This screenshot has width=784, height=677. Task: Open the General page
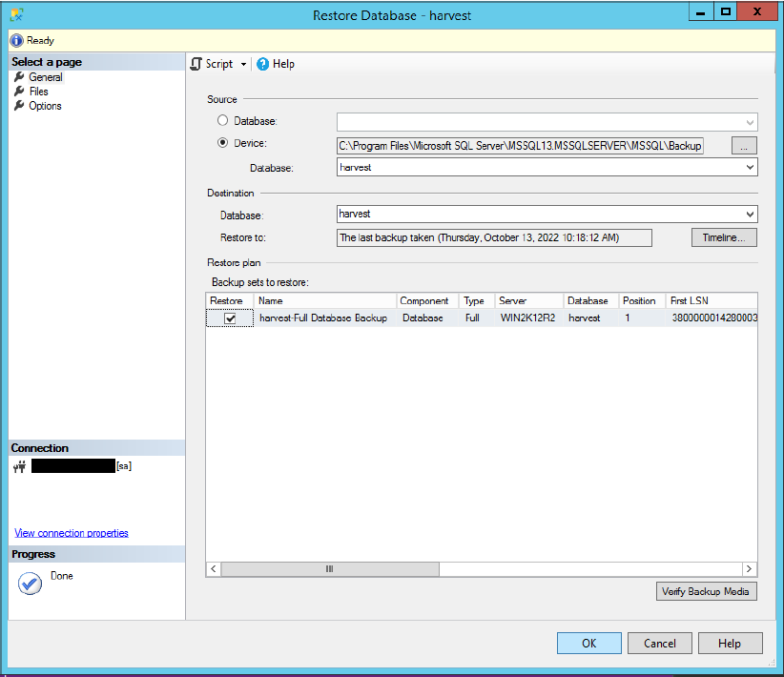click(x=45, y=77)
